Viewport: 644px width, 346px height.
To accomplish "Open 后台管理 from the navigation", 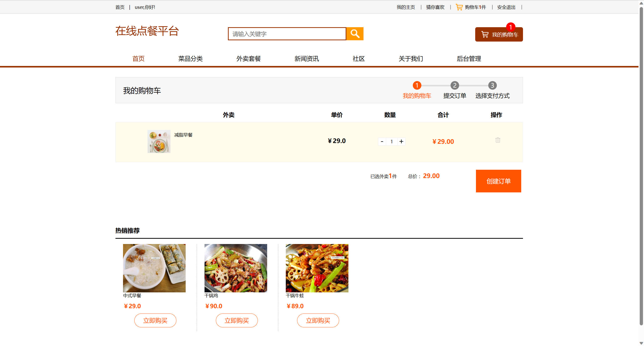I will pos(469,59).
